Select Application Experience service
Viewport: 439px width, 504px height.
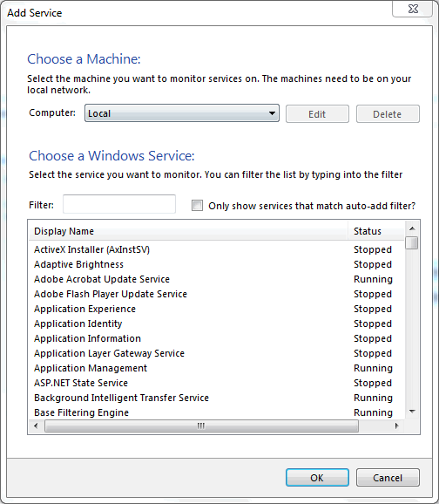tap(216, 309)
